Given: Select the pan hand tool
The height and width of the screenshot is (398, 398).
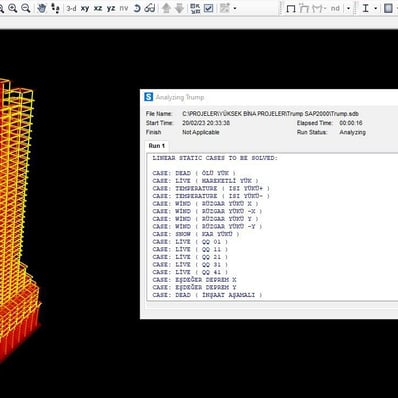Looking at the screenshot, I should tap(42, 8).
